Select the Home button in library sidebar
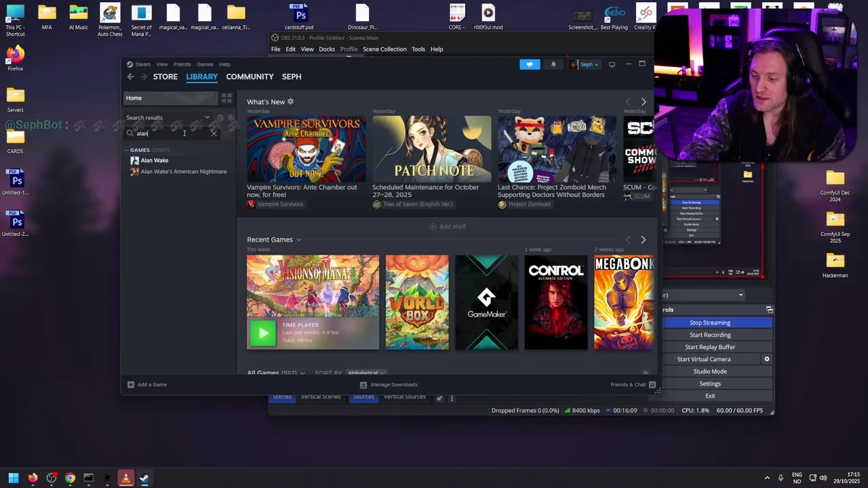Screen dimensions: 868x488 coord(170,98)
